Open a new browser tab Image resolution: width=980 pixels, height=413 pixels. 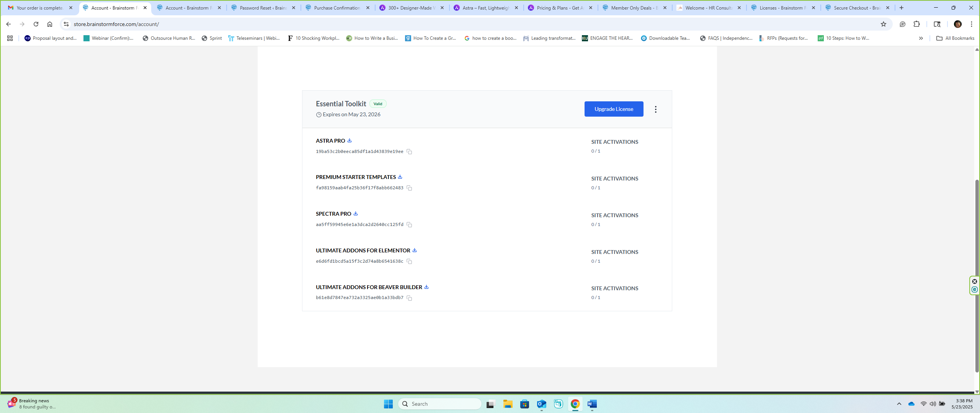coord(902,8)
